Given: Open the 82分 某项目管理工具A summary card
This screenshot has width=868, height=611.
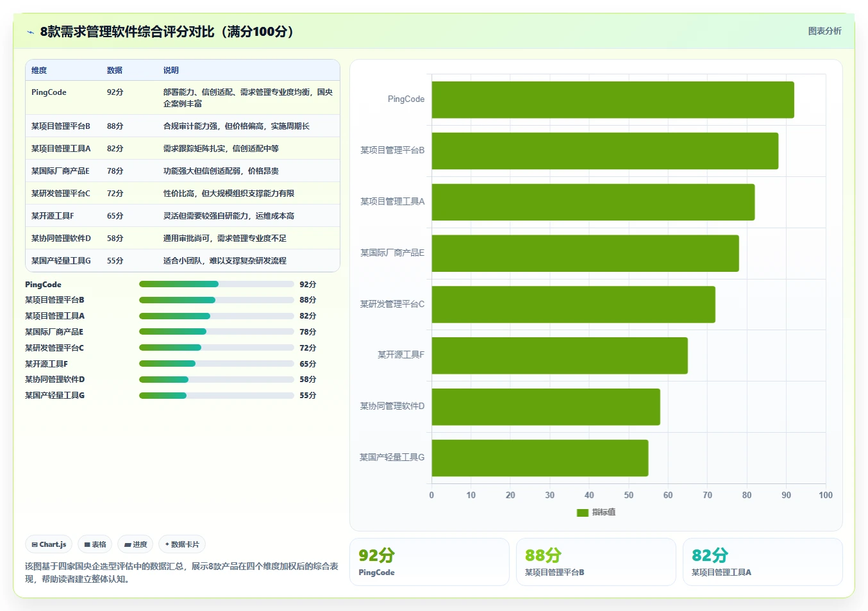Looking at the screenshot, I should [763, 562].
